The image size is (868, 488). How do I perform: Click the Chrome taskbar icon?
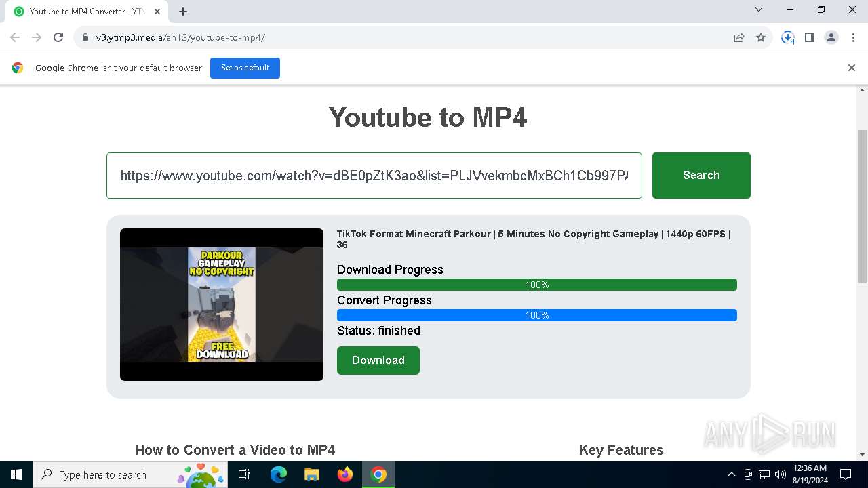(378, 474)
